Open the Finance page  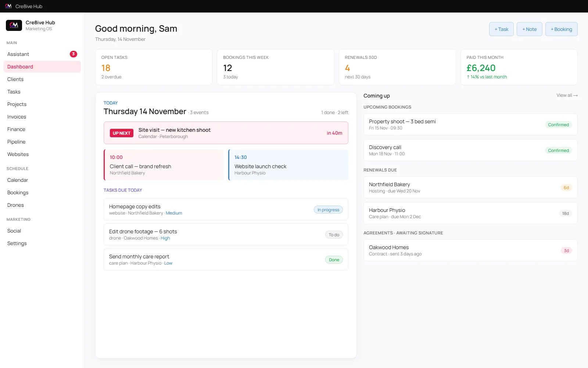pyautogui.click(x=42, y=129)
